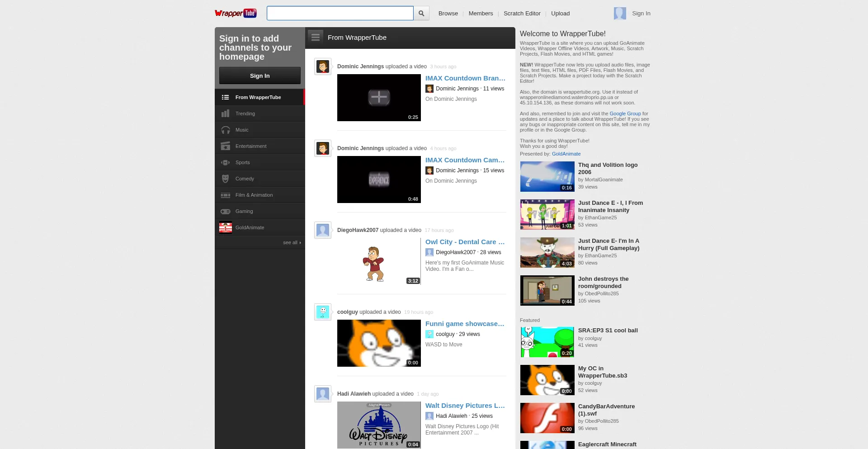The width and height of the screenshot is (868, 449).
Task: Open the Browse menu item
Action: point(448,14)
